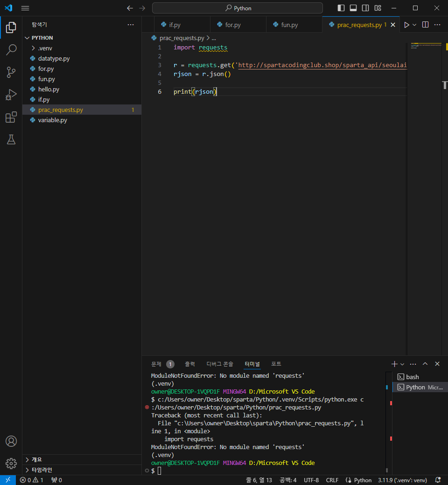
Task: Open terminal panel More Actions ellipsis
Action: pyautogui.click(x=413, y=364)
